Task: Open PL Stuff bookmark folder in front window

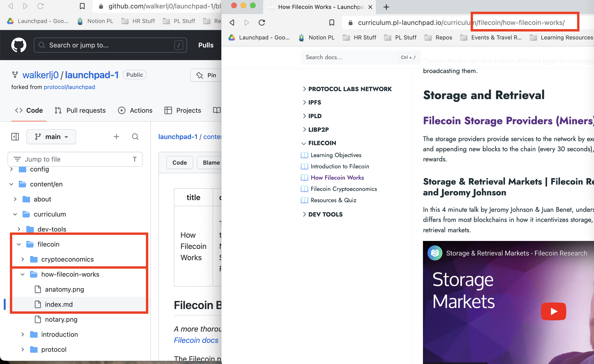Action: point(400,38)
